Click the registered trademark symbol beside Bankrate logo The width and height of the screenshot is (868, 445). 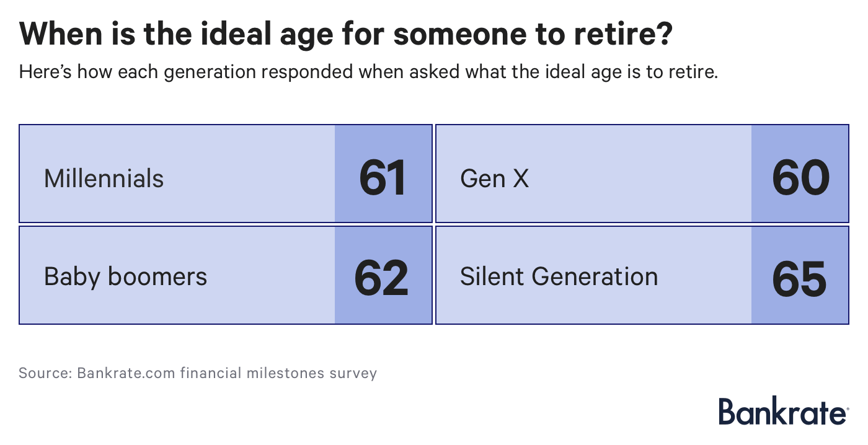[x=846, y=408]
